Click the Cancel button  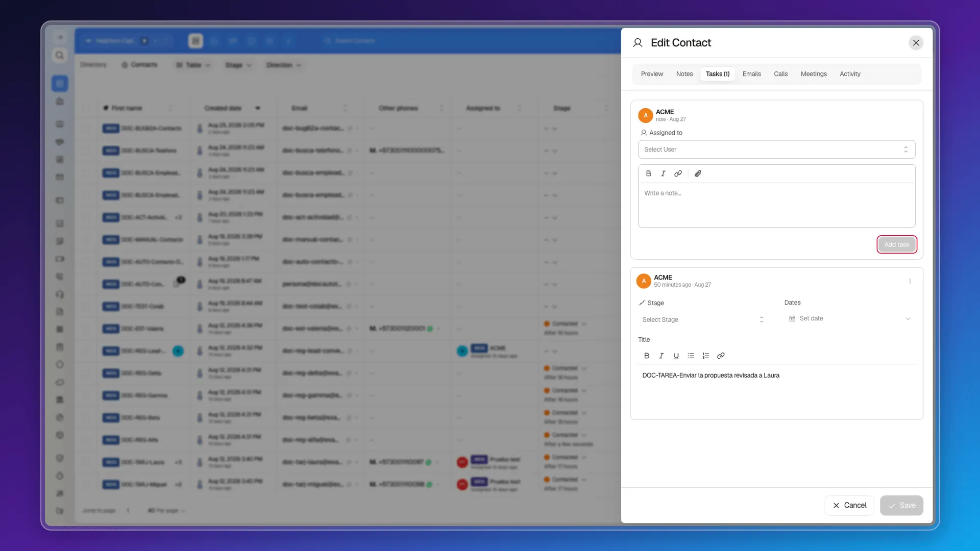coord(849,505)
